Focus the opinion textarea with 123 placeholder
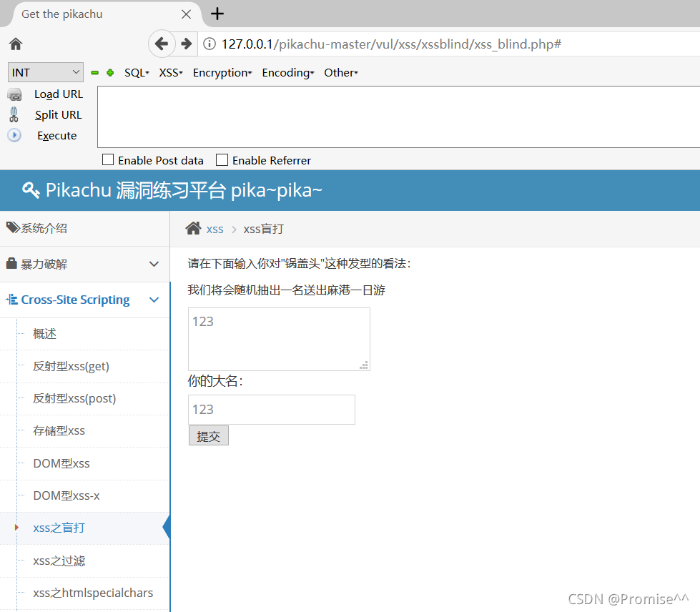 click(x=279, y=340)
